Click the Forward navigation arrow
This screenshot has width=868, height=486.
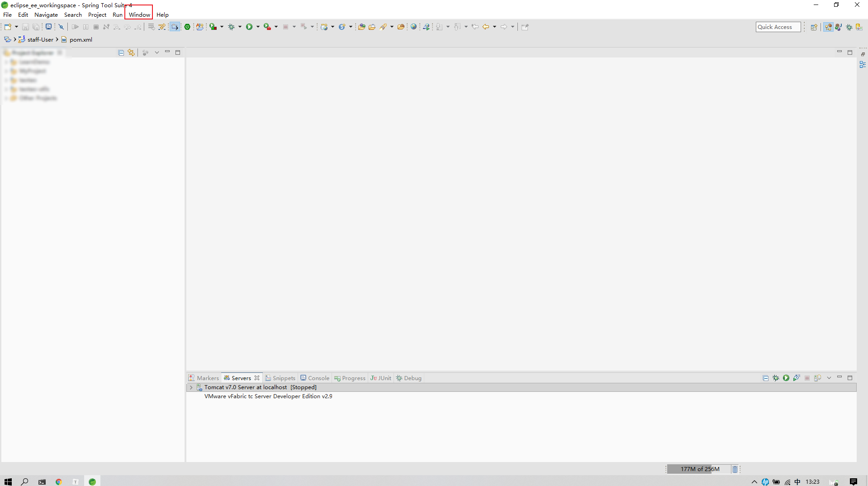(x=503, y=27)
